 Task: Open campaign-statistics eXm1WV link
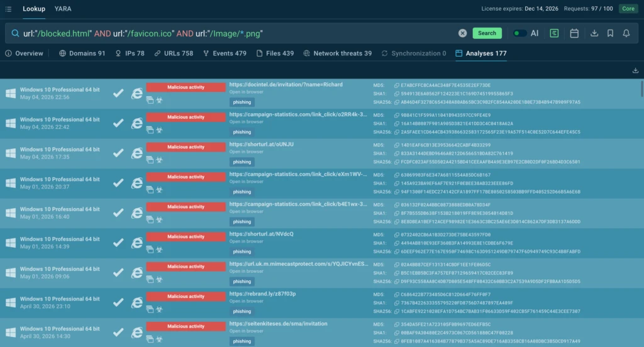click(x=298, y=174)
